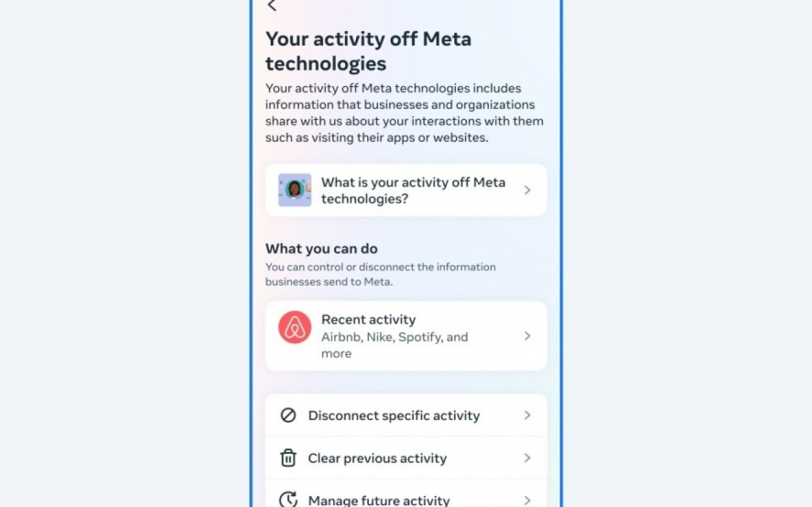Open the Recent activity title
Screen dimensions: 812x507
pyautogui.click(x=368, y=319)
